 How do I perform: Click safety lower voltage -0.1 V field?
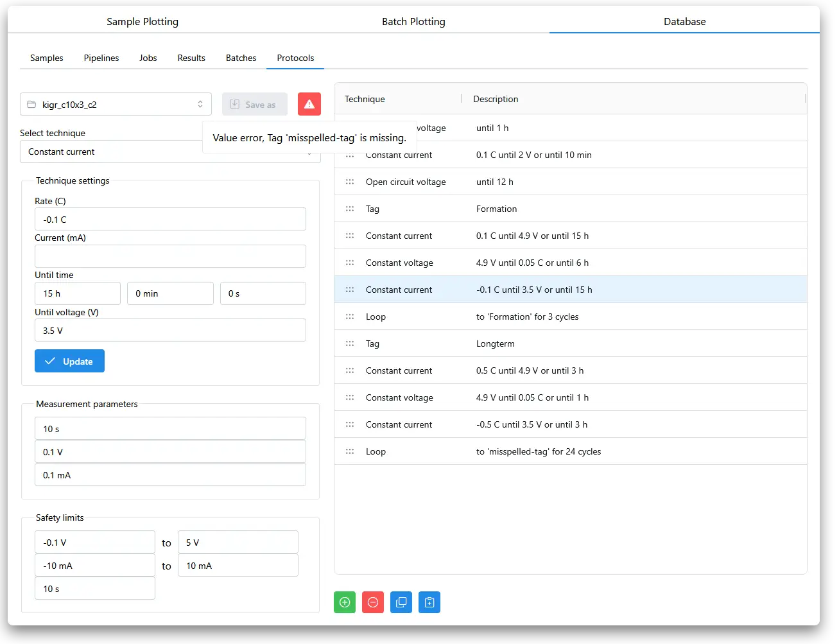click(95, 542)
